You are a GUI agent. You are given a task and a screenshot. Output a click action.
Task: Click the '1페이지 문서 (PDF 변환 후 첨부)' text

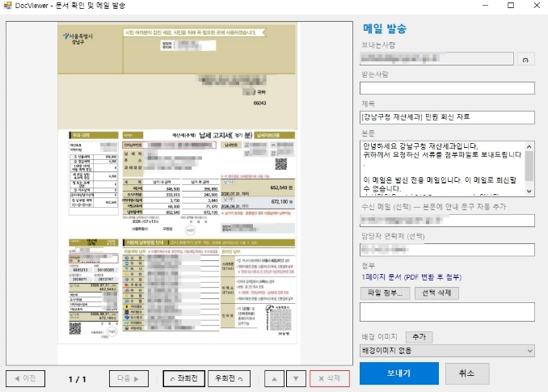click(411, 277)
